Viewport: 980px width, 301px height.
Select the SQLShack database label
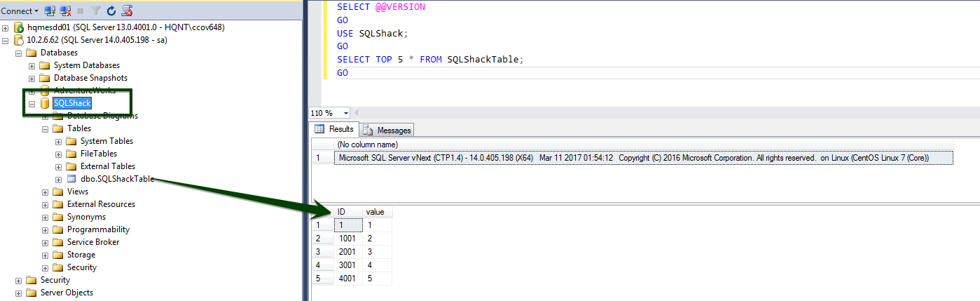pos(72,103)
